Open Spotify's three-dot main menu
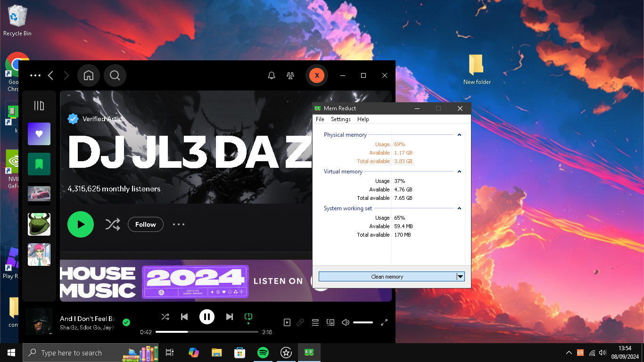This screenshot has width=644, height=362. point(35,75)
